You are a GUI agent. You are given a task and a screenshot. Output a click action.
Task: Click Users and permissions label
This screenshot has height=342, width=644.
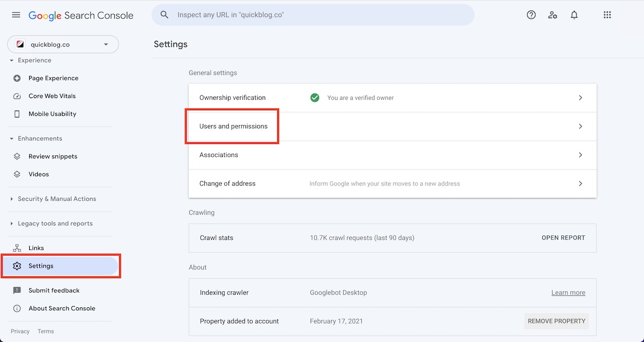[233, 126]
